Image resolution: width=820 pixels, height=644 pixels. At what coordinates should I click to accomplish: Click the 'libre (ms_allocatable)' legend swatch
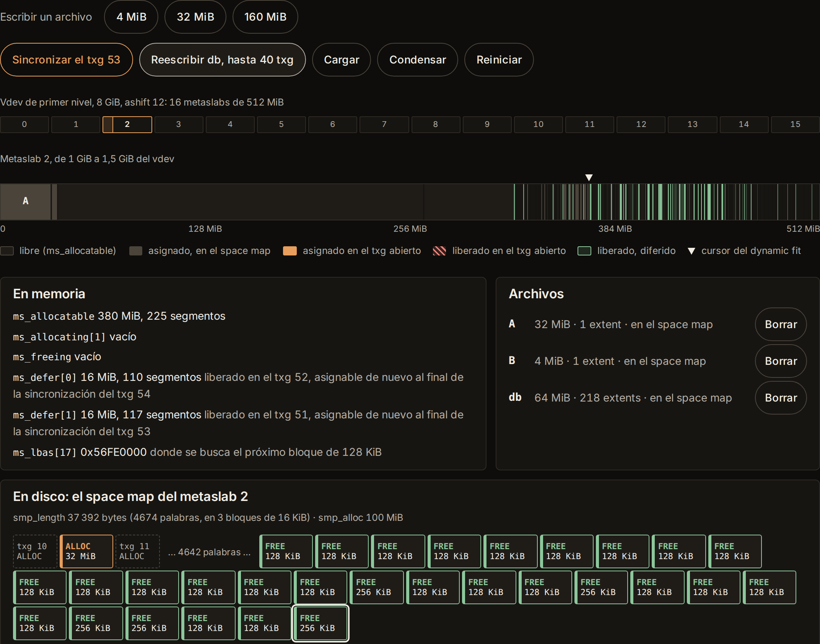[7, 251]
